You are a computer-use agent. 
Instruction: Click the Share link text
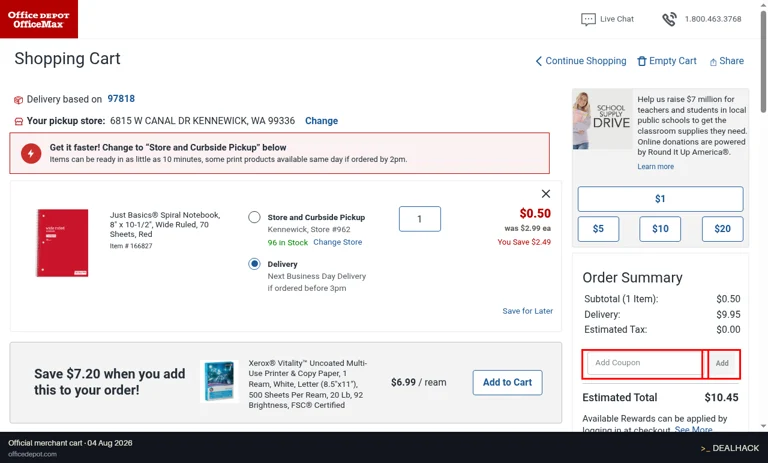click(731, 61)
